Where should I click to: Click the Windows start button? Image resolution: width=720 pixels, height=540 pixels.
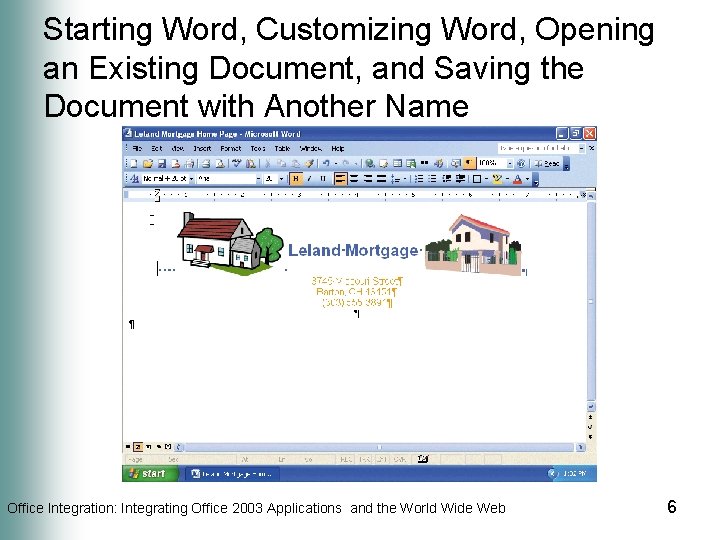tap(150, 473)
